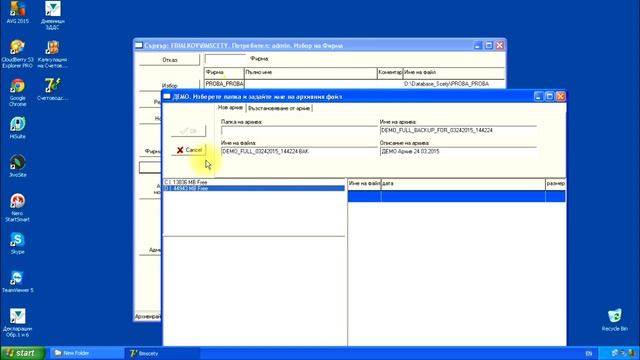Edit the Име на файла field
Viewport: 640px width, 360px height.
pyautogui.click(x=299, y=151)
